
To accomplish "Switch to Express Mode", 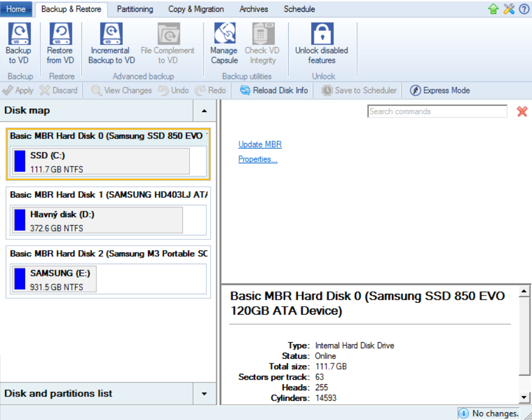I will click(440, 90).
